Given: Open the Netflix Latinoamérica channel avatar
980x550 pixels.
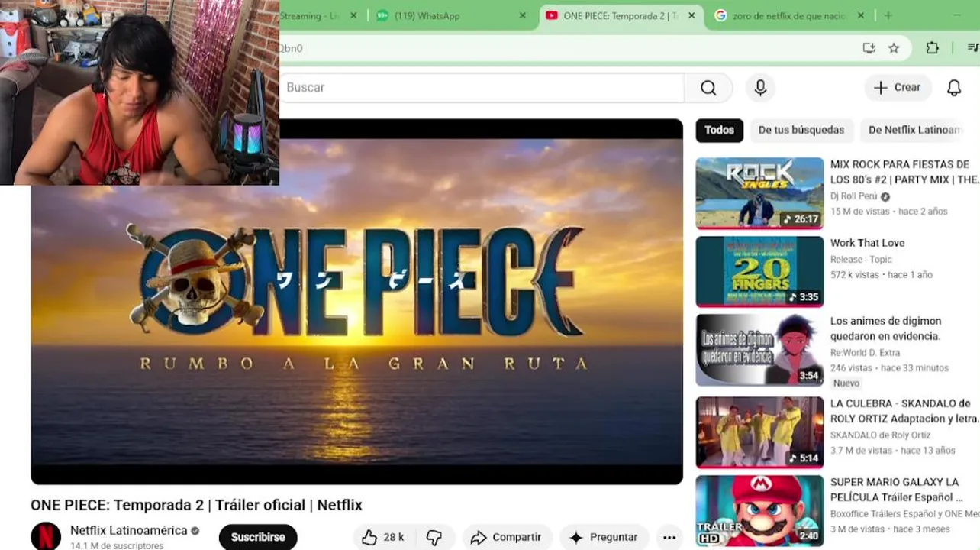Looking at the screenshot, I should click(x=46, y=536).
